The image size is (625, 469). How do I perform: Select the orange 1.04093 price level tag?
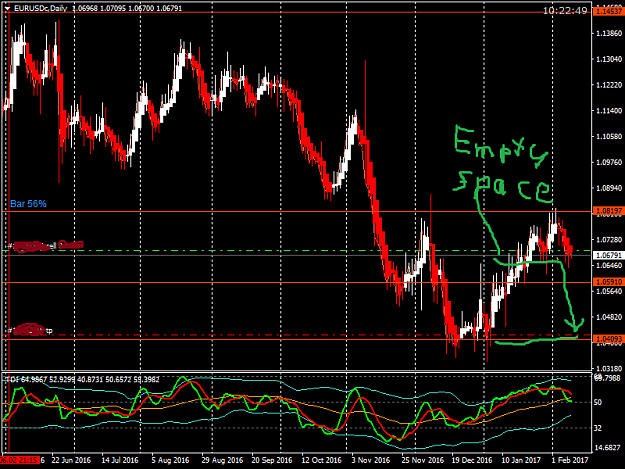point(608,339)
